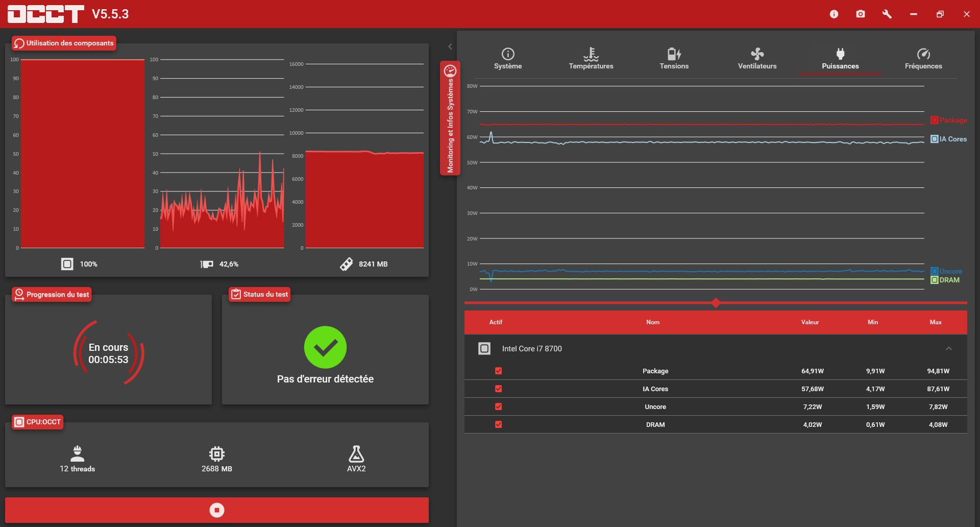The height and width of the screenshot is (527, 980).
Task: Sort sensors by the Valeur column header
Action: coord(810,322)
